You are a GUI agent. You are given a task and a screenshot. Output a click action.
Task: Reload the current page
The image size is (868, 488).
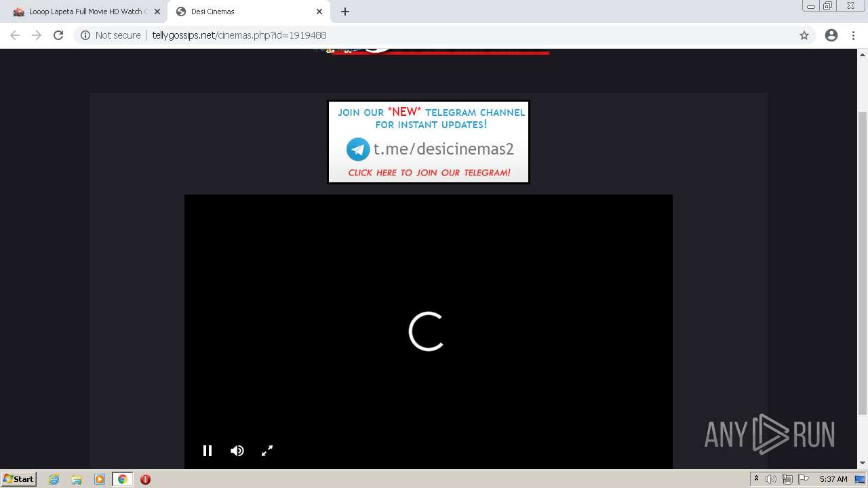tap(58, 35)
